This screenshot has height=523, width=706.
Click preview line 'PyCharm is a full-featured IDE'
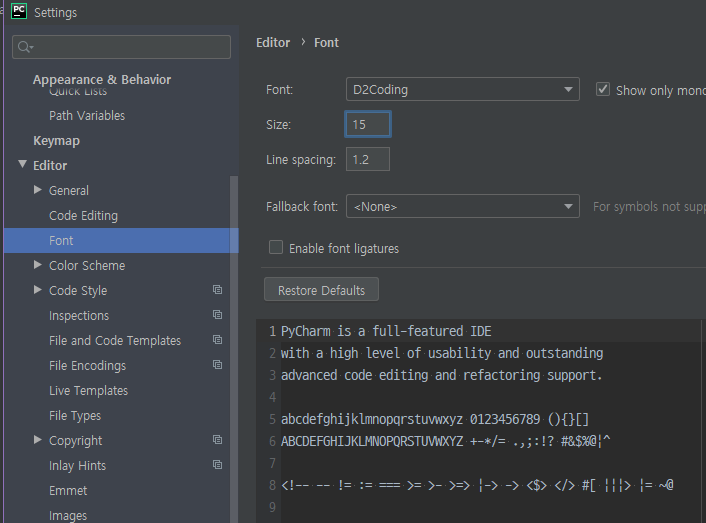pyautogui.click(x=386, y=331)
